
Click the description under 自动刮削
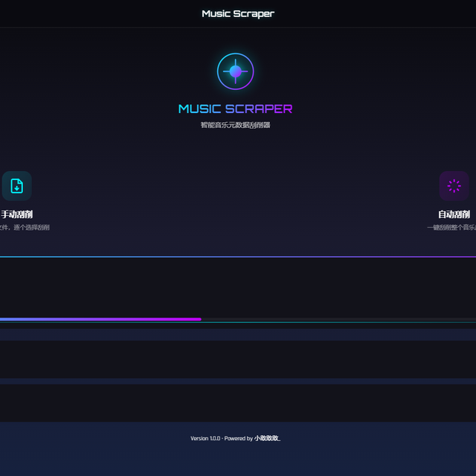click(451, 228)
